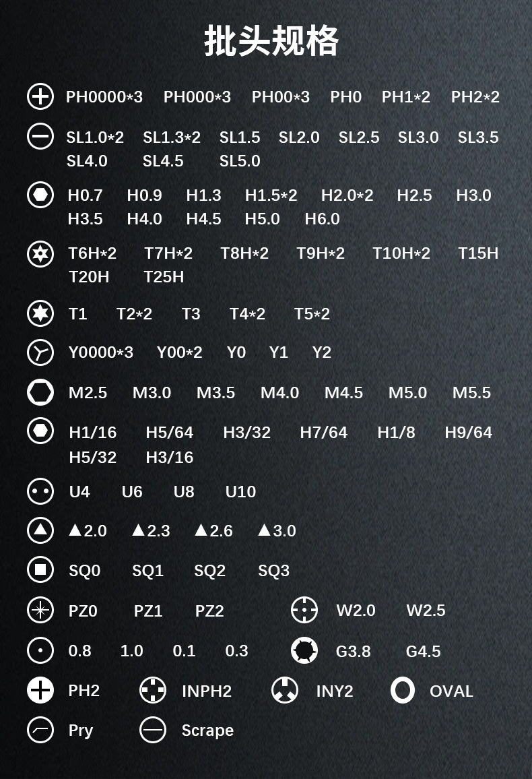Click the triangle icon beside ▲2.0
The image size is (532, 779).
pos(40,530)
